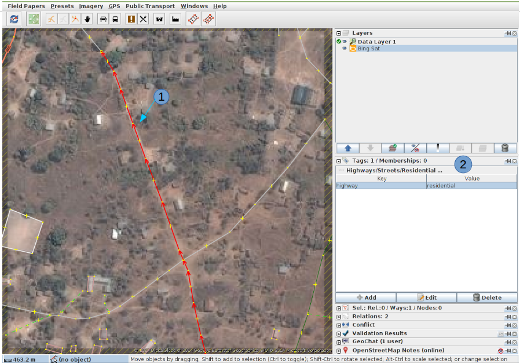Click the Add tag button
The width and height of the screenshot is (520, 364).
click(x=366, y=298)
